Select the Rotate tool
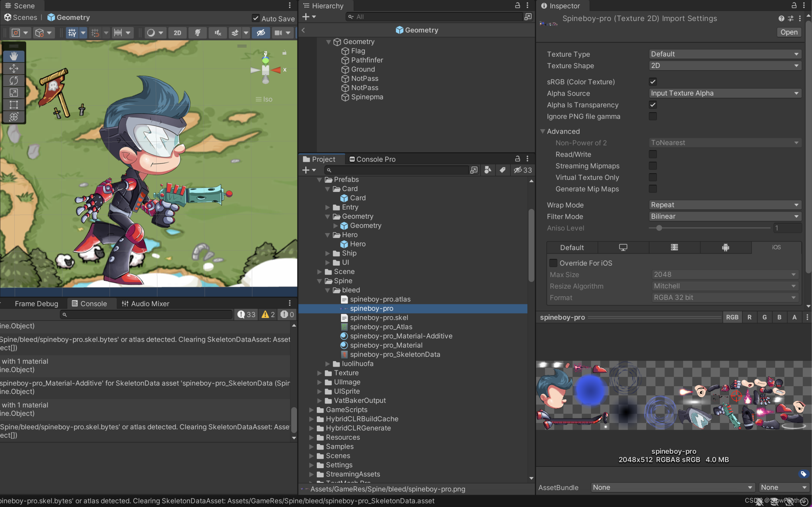812x507 pixels. coord(14,80)
